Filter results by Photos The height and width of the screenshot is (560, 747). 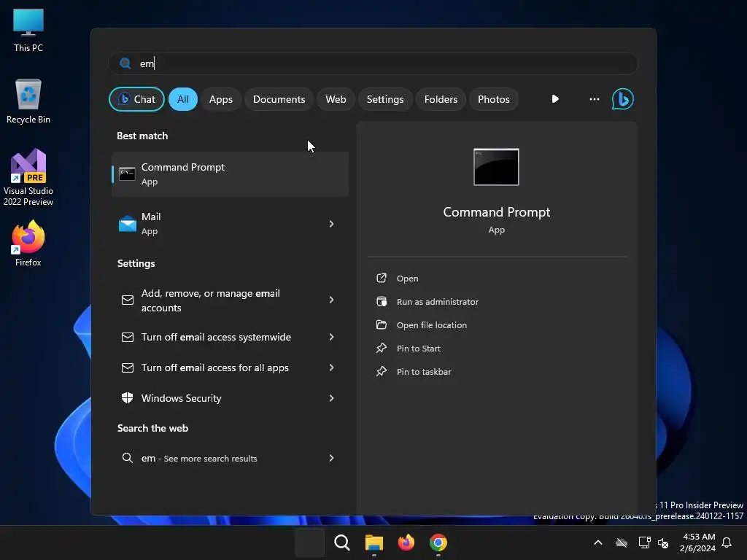click(494, 99)
